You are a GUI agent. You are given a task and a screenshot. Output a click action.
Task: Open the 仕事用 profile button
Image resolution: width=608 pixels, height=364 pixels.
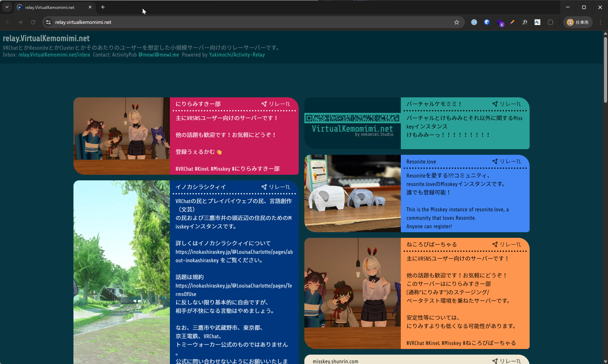[577, 22]
